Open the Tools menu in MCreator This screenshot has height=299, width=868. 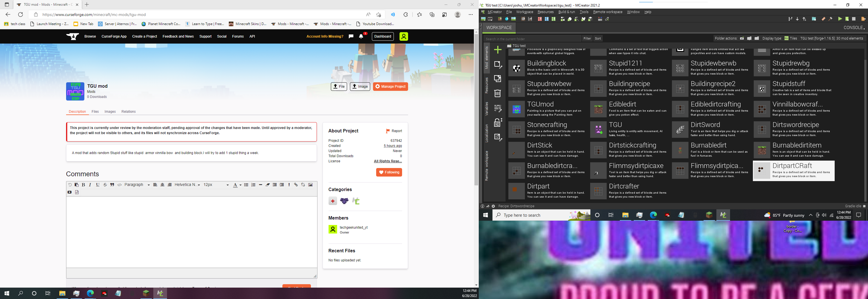pyautogui.click(x=584, y=12)
